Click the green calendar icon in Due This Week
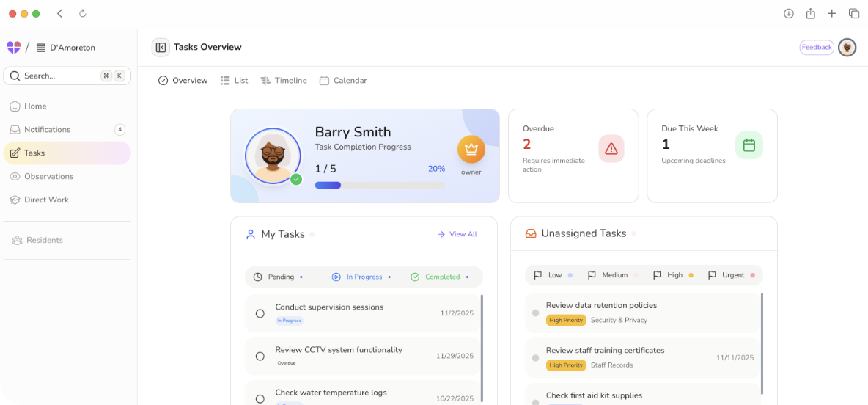 pyautogui.click(x=749, y=145)
